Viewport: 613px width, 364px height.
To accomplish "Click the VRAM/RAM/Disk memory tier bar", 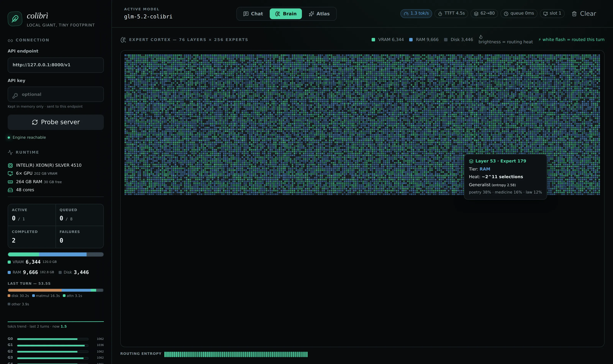I will point(56,254).
